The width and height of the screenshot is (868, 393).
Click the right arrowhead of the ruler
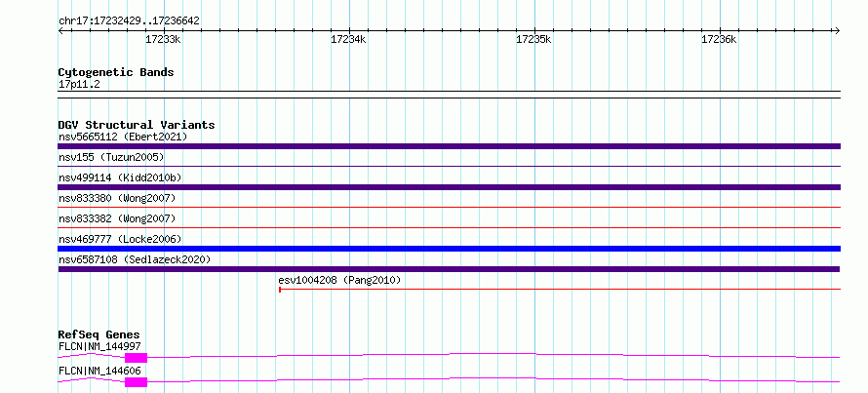click(x=838, y=31)
